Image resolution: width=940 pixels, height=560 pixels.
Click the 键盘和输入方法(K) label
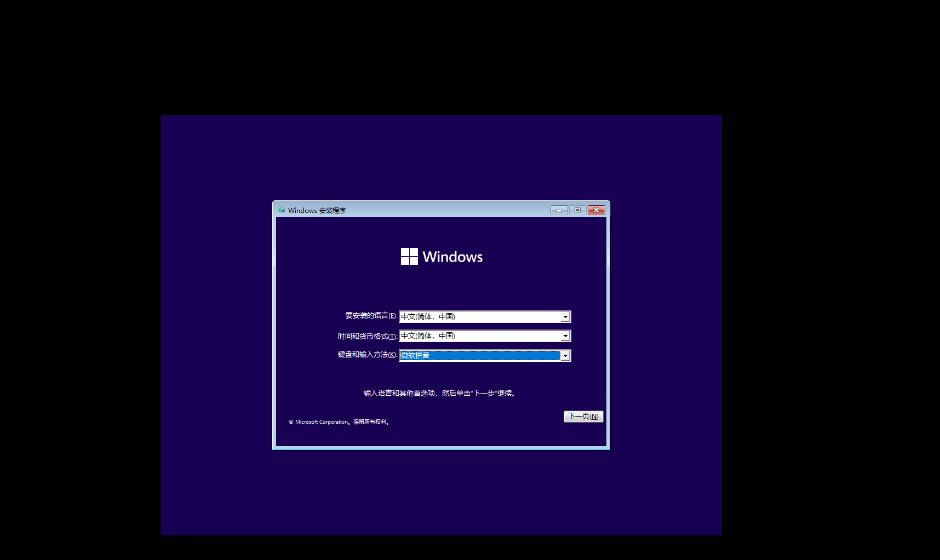[x=368, y=355]
